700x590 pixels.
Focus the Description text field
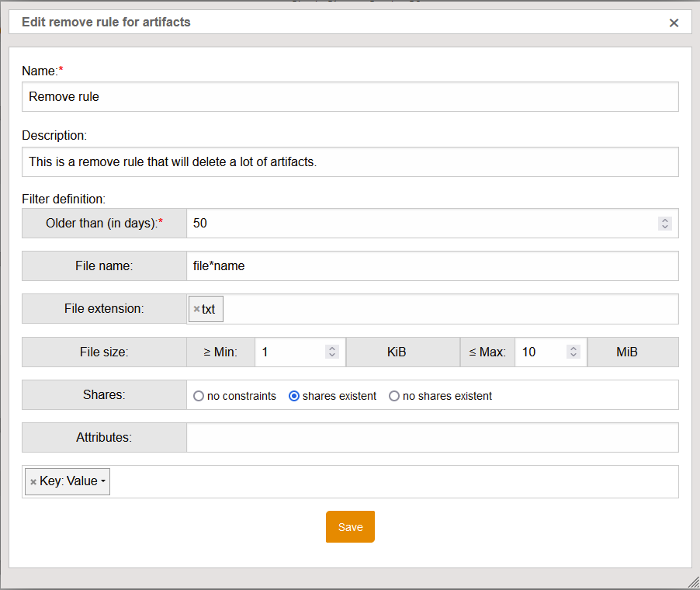point(350,161)
